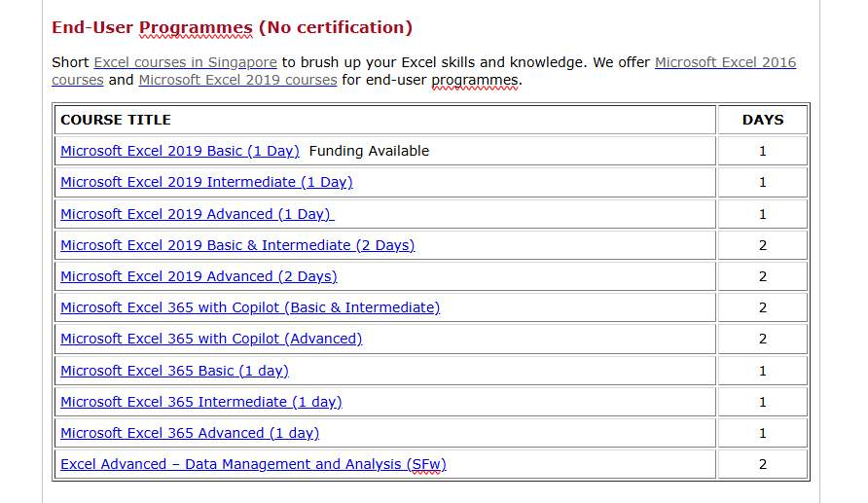The image size is (868, 503).
Task: Open Microsoft Excel 2019 Basic (1 Day)
Action: [x=180, y=151]
